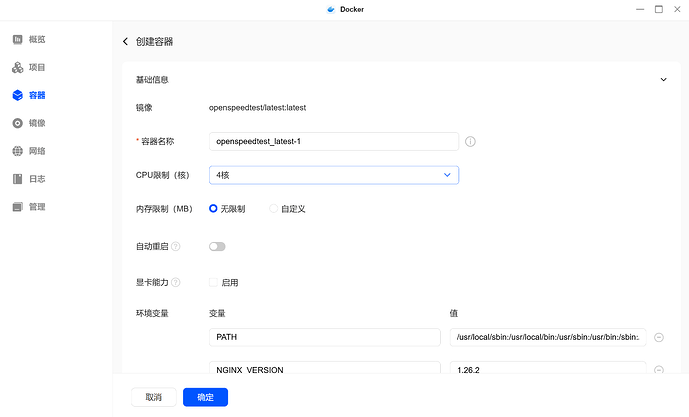Select 无限制 memory limit option

[213, 208]
